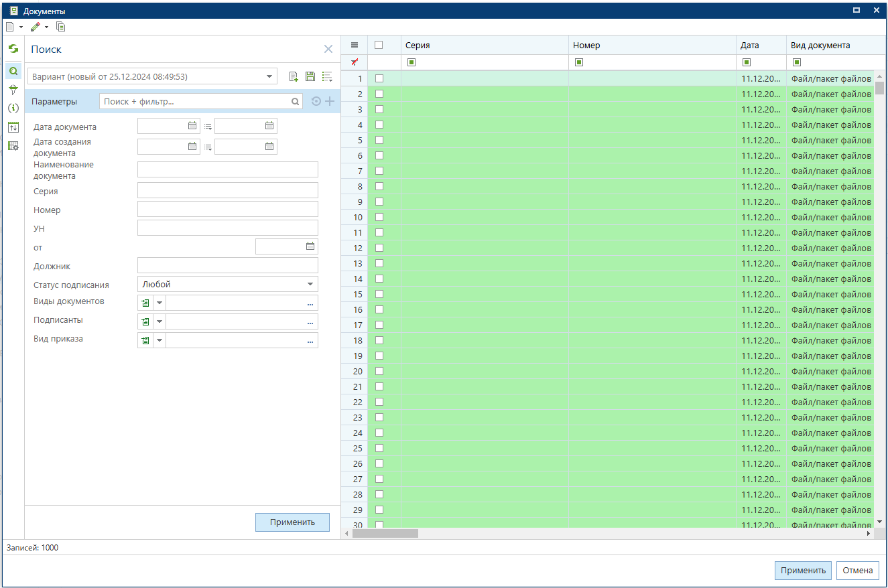This screenshot has height=588, width=888.
Task: Expand the arrow in Подписанты row
Action: click(x=160, y=321)
